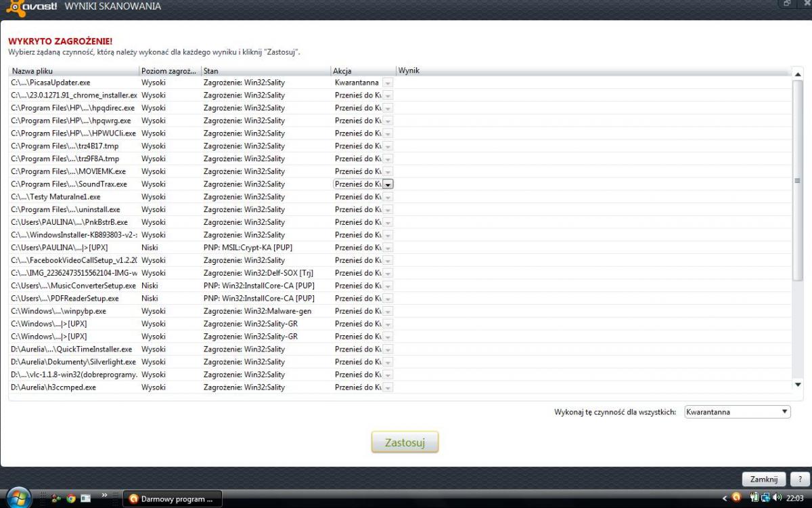Launch Chrome from the quick launch bar
Screen dimensions: 812x508
(71, 499)
